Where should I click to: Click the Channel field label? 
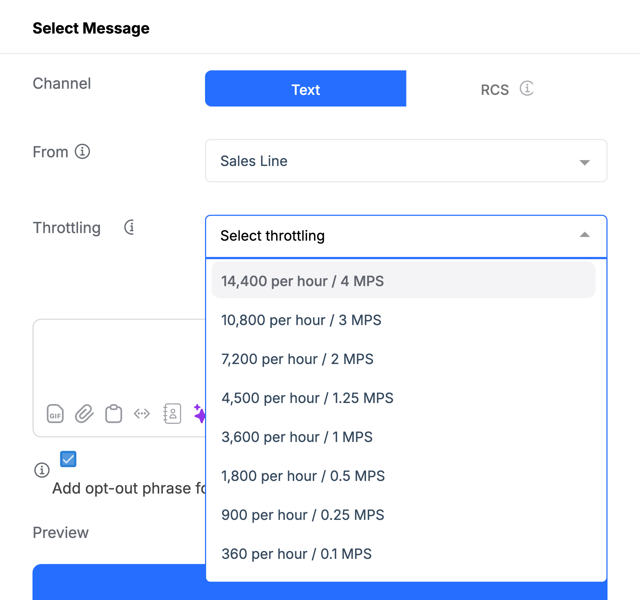coord(62,83)
